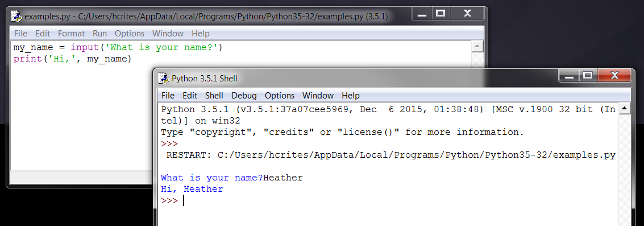The image size is (644, 226).
Task: Click the RESTART line in Shell output
Action: coord(390,155)
